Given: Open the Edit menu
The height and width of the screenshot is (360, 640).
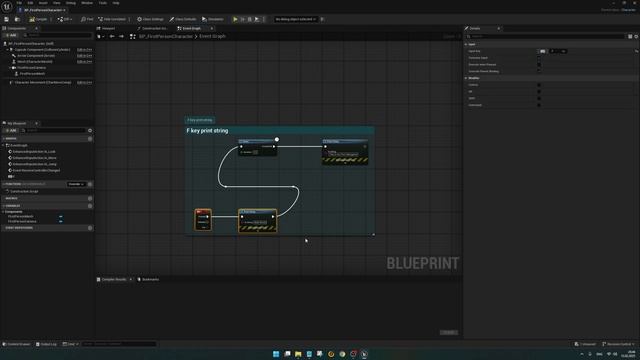Looking at the screenshot, I should click(30, 3).
